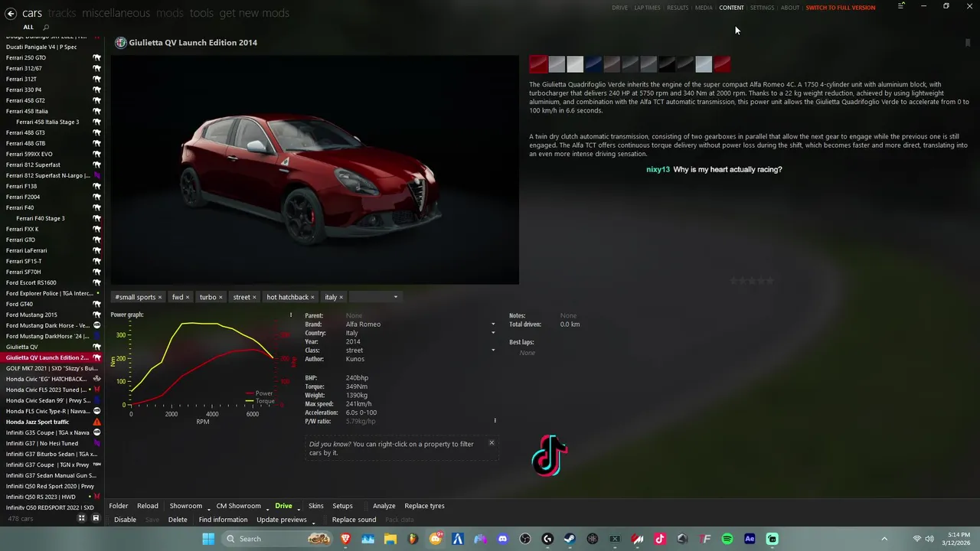Click the Alfa Romeo badge beside the car title
The width and height of the screenshot is (980, 551).
click(120, 43)
